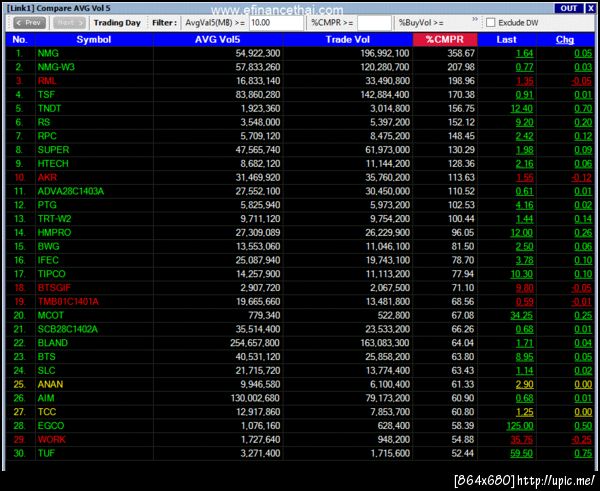Select symbol AKR
The image size is (600, 491).
pyautogui.click(x=47, y=178)
